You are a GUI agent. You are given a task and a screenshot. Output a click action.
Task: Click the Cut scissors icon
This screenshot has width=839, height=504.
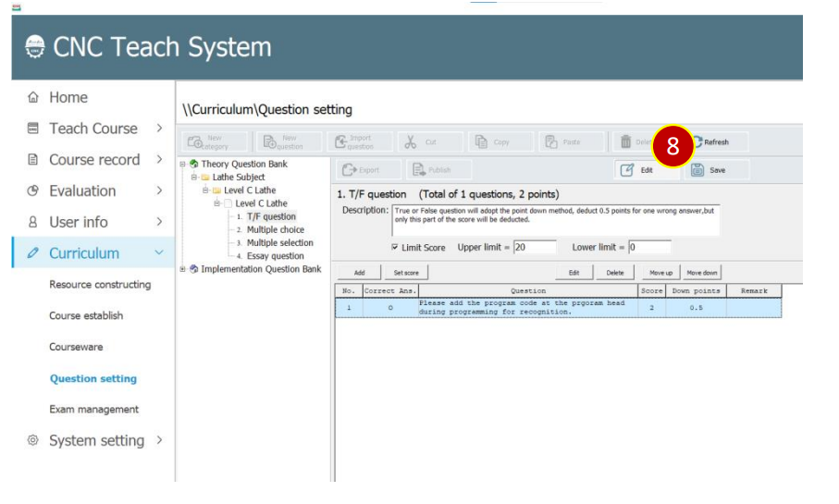[x=411, y=141]
